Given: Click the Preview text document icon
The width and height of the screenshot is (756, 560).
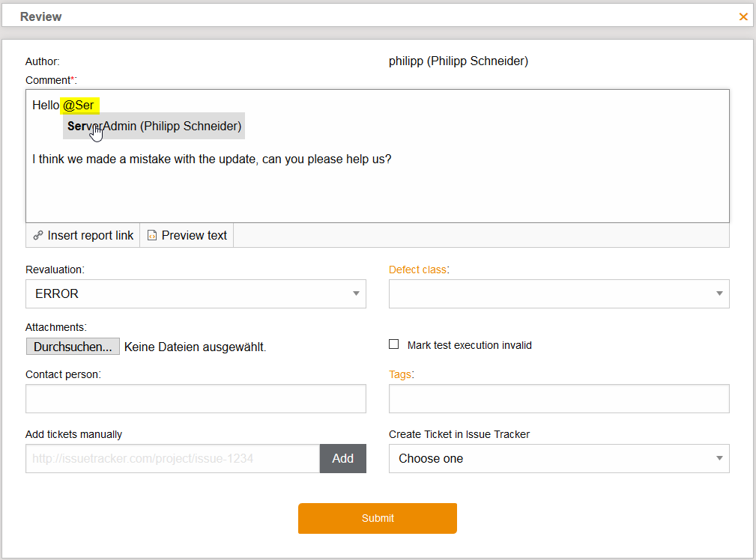Looking at the screenshot, I should click(x=152, y=236).
